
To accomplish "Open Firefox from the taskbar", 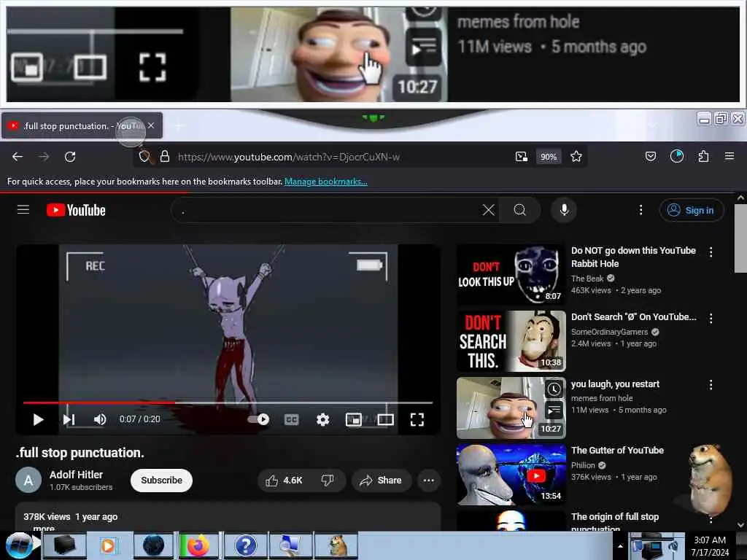I will [198, 545].
